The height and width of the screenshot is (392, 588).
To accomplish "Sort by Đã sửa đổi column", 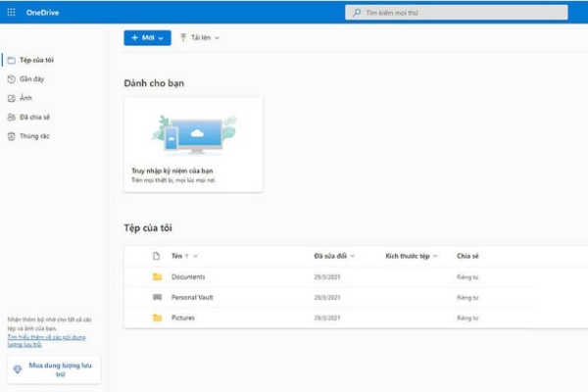I will [333, 256].
